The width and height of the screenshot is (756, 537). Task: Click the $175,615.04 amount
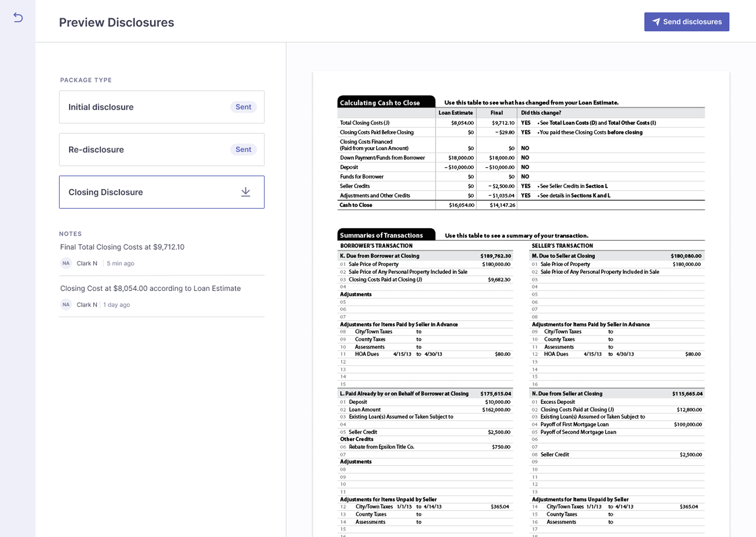tap(496, 394)
